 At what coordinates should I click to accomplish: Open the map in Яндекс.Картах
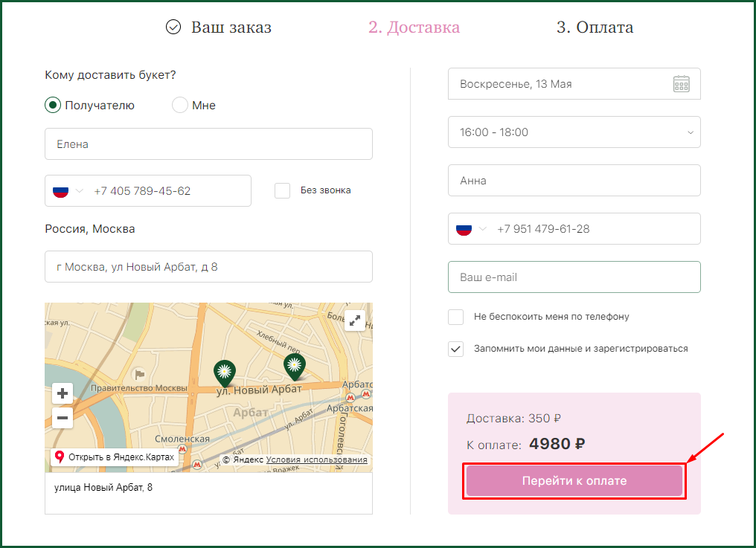click(x=115, y=457)
